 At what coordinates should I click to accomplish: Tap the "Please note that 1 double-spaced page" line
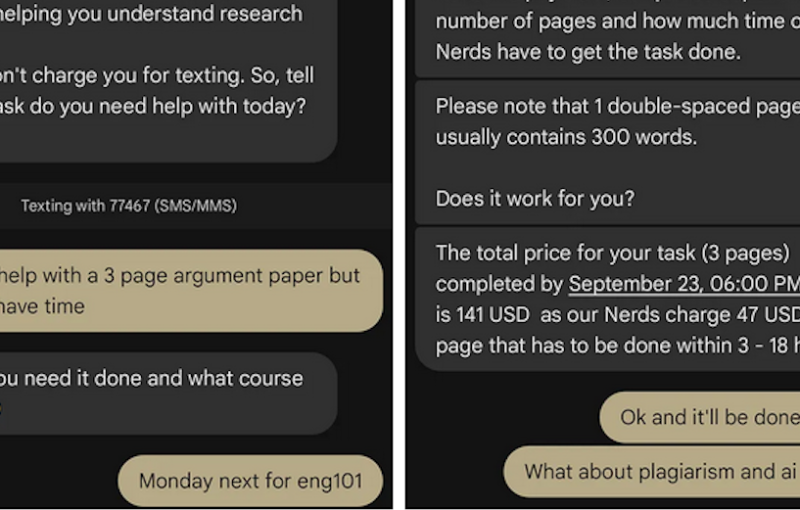(x=617, y=106)
